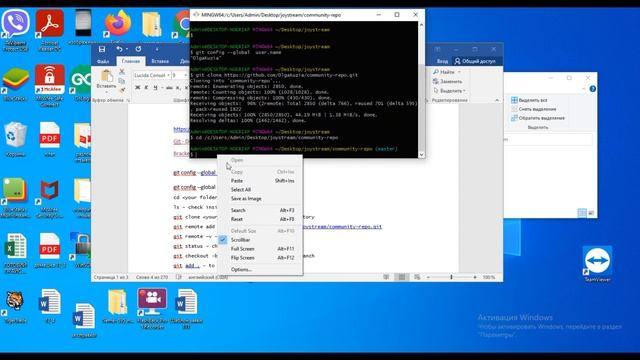This screenshot has height=360, width=640.
Task: Toggle Underline (Ч) formatting in Word
Action: tap(155, 88)
